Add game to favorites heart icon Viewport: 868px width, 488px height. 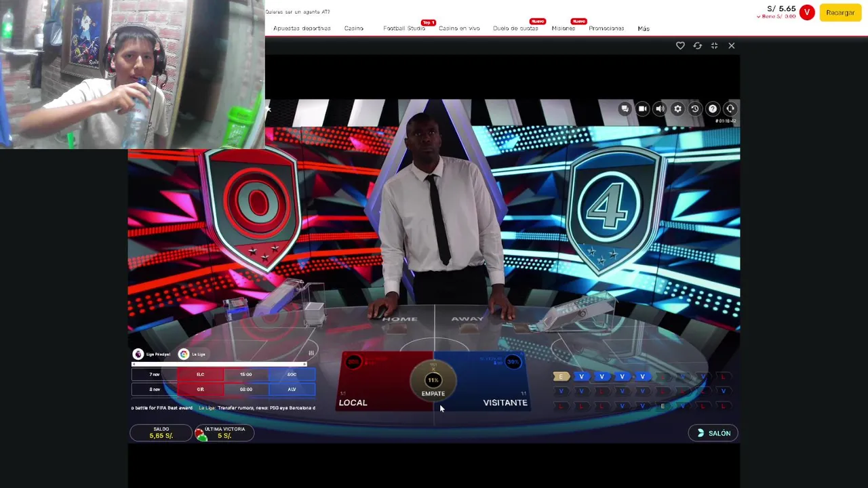coord(680,45)
